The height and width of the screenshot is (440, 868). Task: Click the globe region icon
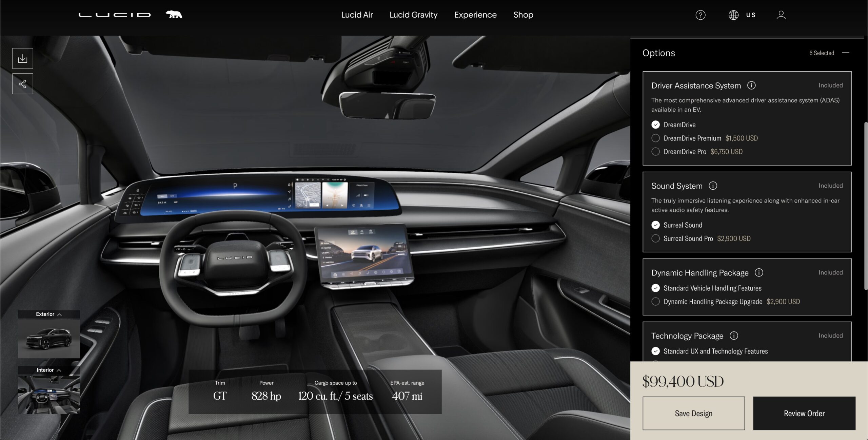point(733,15)
